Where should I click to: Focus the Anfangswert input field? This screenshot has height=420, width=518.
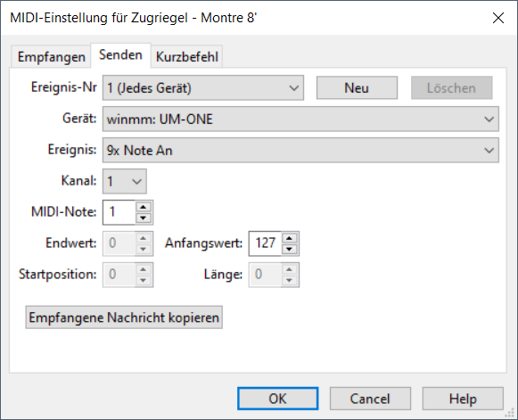click(x=266, y=243)
